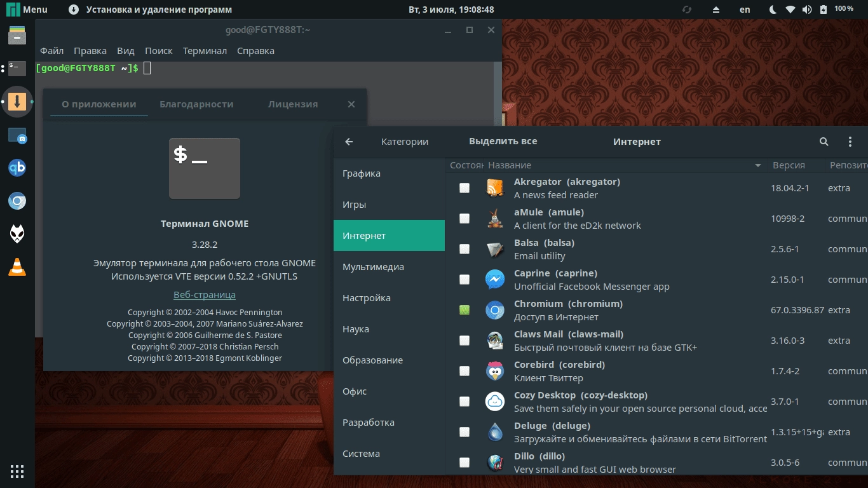The image size is (868, 488).
Task: Toggle the night light moon icon
Action: (773, 10)
